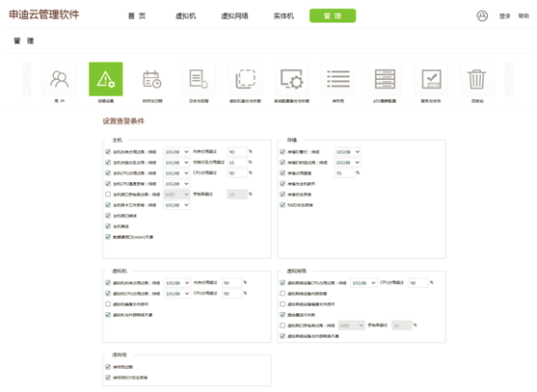Open the serial number list icon
Image resolution: width=537 pixels, height=392 pixels.
[338, 79]
